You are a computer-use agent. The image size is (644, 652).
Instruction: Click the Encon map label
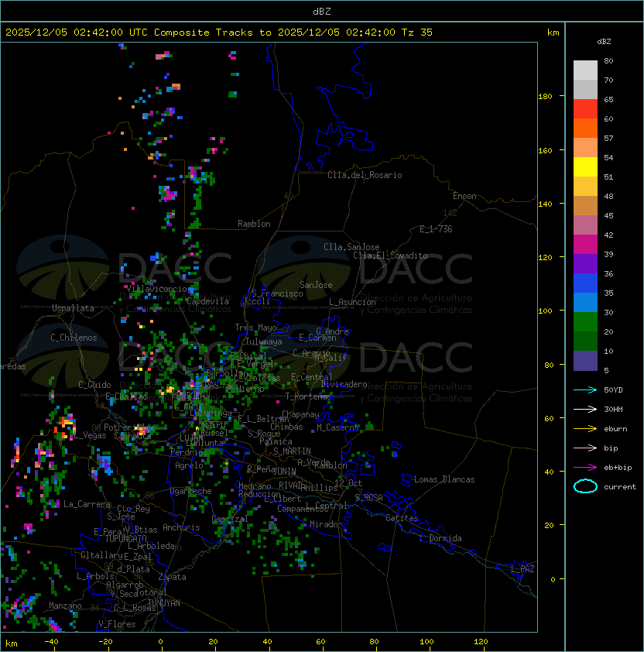tap(464, 196)
